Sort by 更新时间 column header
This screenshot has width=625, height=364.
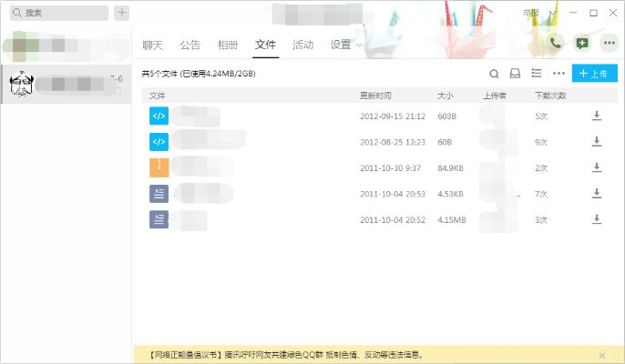click(375, 96)
